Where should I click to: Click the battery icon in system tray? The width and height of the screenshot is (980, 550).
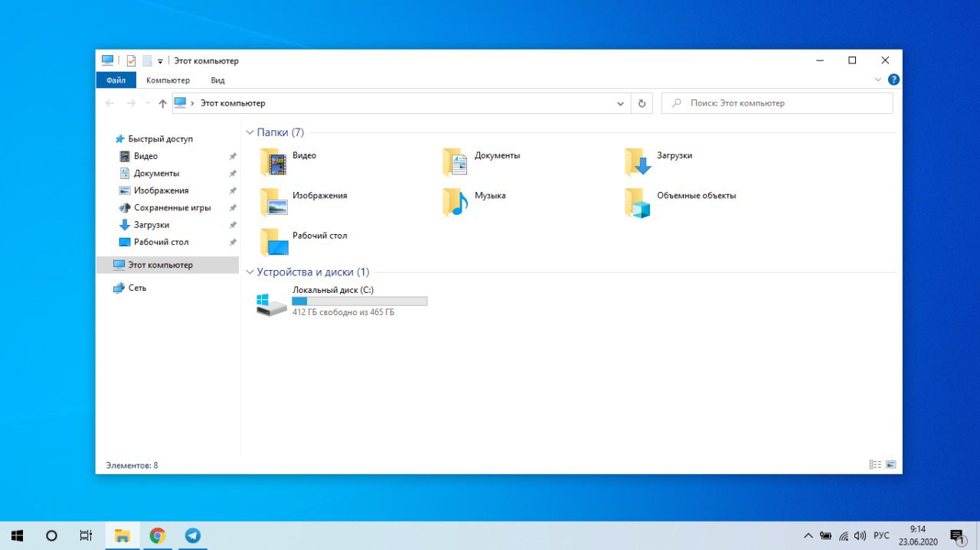[826, 535]
